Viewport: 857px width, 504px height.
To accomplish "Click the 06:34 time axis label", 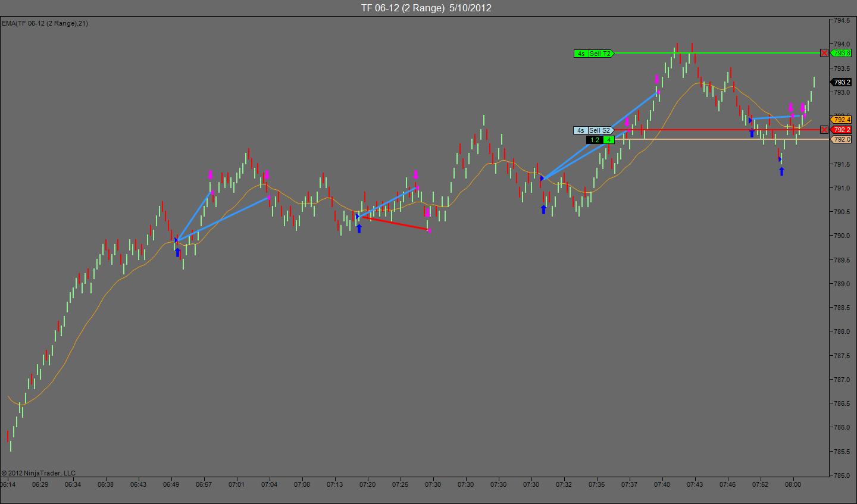I will [x=73, y=484].
